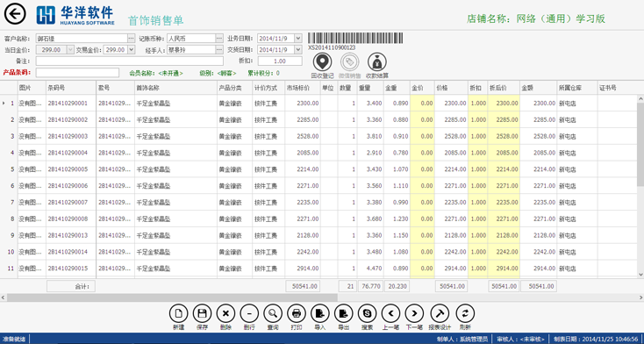Click the 经手人 handler field
644x344 pixels.
click(191, 50)
